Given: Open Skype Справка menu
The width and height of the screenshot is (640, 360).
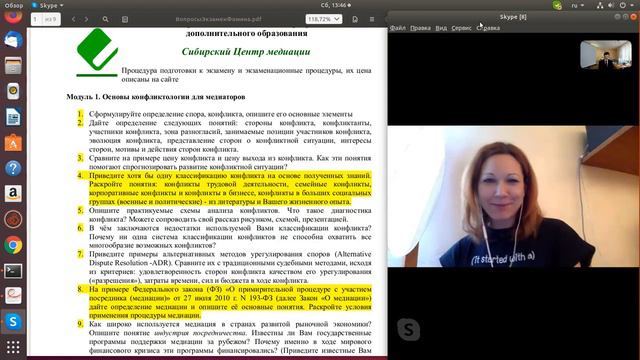Looking at the screenshot, I should (489, 28).
